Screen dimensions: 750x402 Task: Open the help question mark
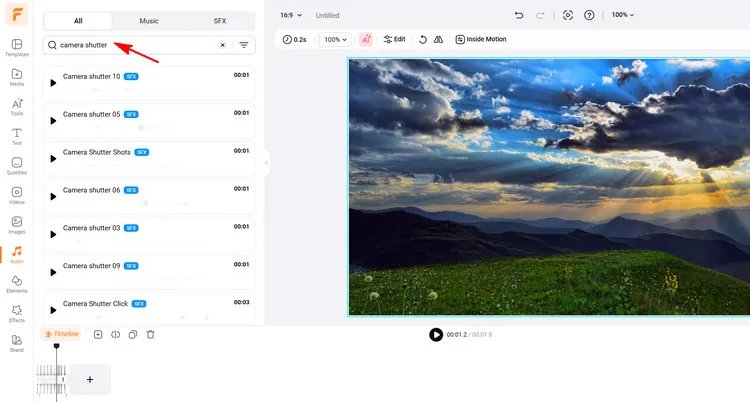[589, 15]
